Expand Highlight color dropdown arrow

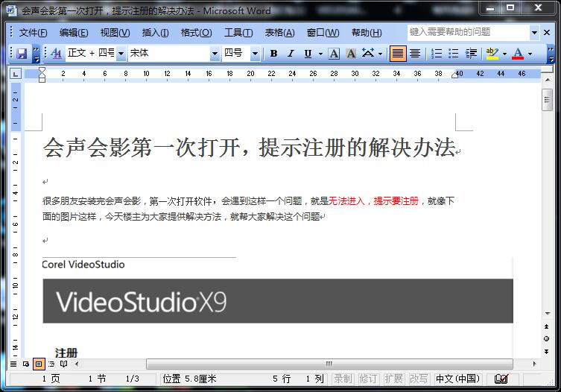(504, 54)
